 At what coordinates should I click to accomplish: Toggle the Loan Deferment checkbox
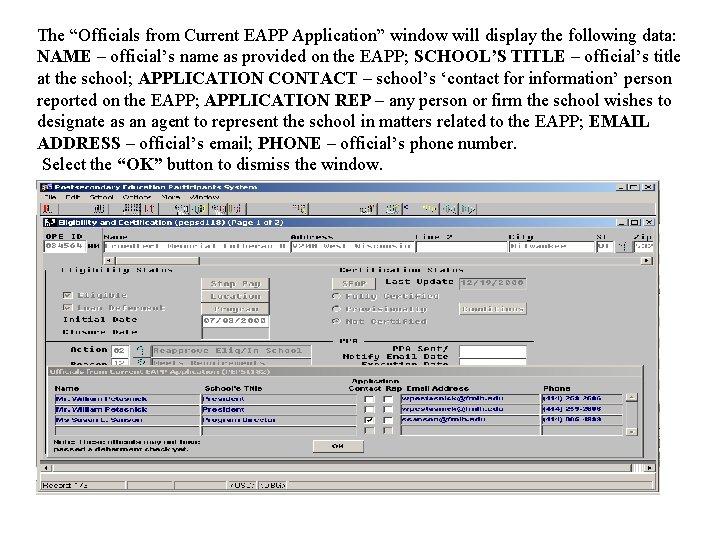click(x=68, y=307)
